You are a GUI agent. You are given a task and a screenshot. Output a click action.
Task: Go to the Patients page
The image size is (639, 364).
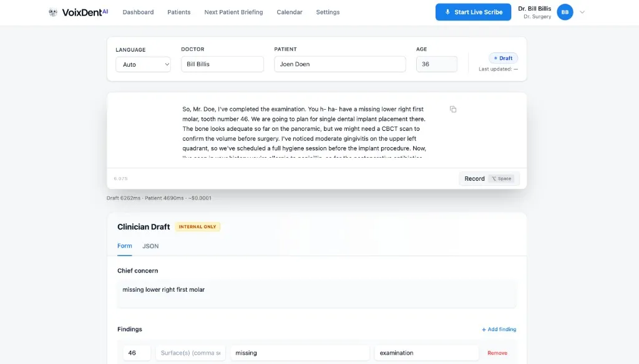click(x=179, y=12)
